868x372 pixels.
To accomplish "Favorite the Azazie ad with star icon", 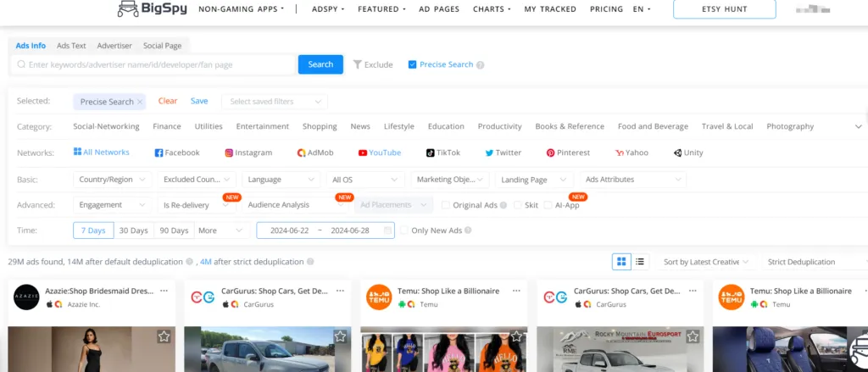I will 163,336.
